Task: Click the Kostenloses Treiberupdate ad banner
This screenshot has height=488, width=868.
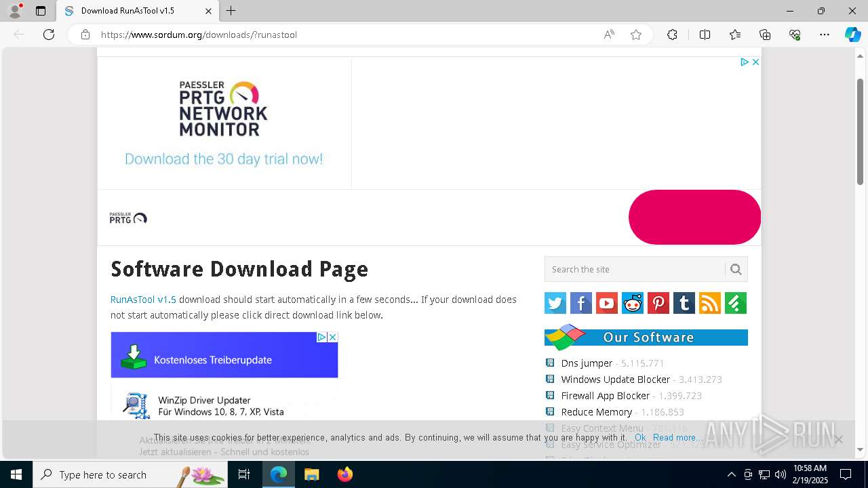Action: point(224,355)
